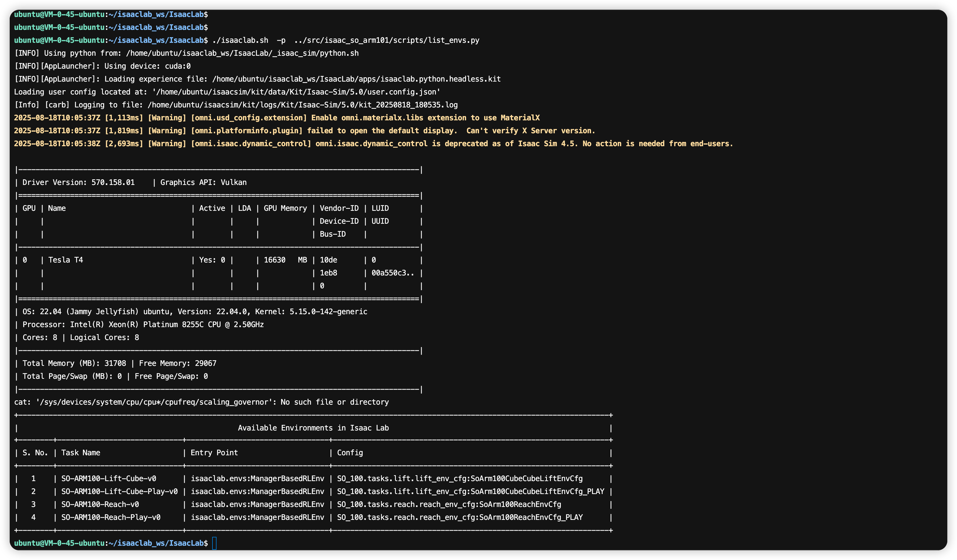Click the 'Vendor-ID' column header
This screenshot has height=560, width=957.
tap(339, 208)
